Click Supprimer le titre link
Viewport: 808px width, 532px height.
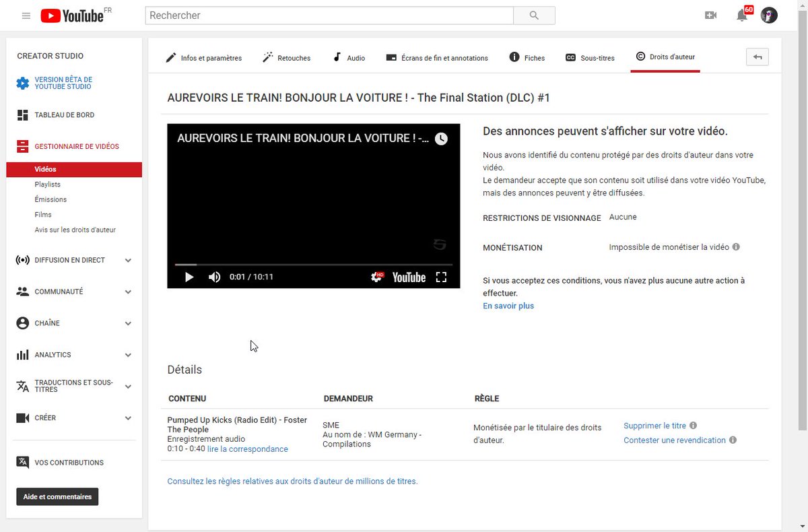tap(654, 426)
